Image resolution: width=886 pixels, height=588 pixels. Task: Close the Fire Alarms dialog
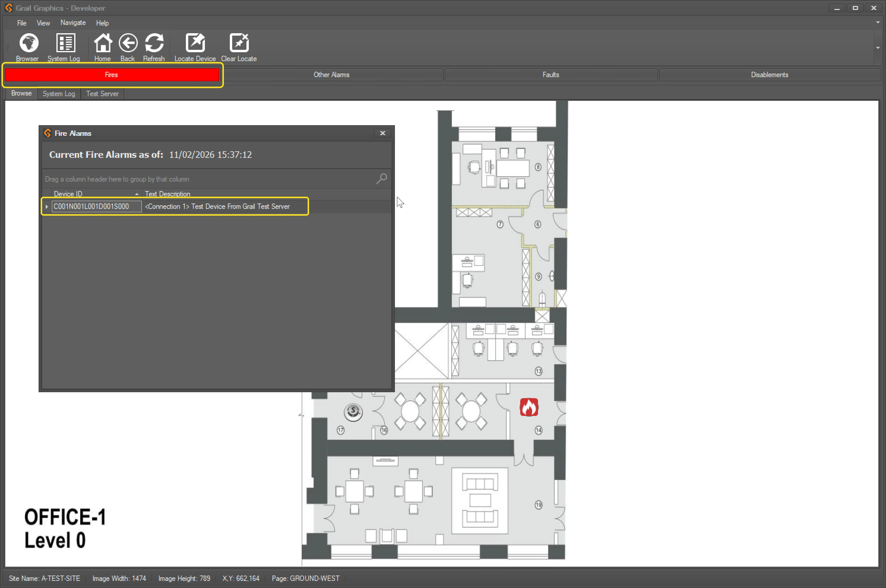pos(383,133)
